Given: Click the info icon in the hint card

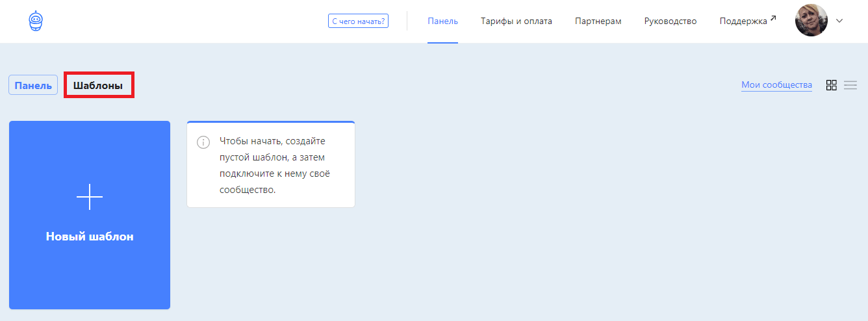Looking at the screenshot, I should (203, 142).
